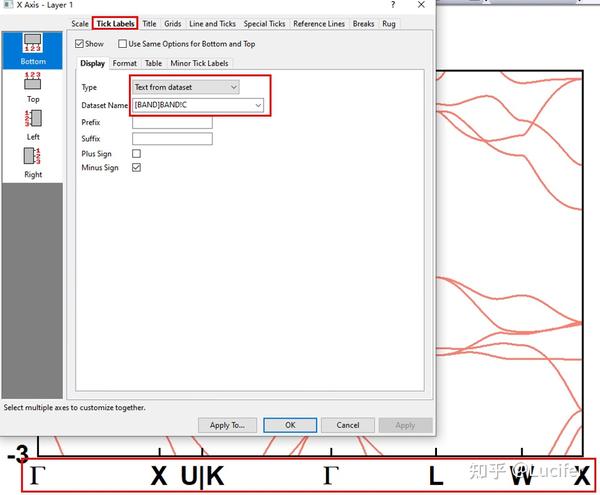Click the Apply button
This screenshot has width=600, height=495.
405,425
